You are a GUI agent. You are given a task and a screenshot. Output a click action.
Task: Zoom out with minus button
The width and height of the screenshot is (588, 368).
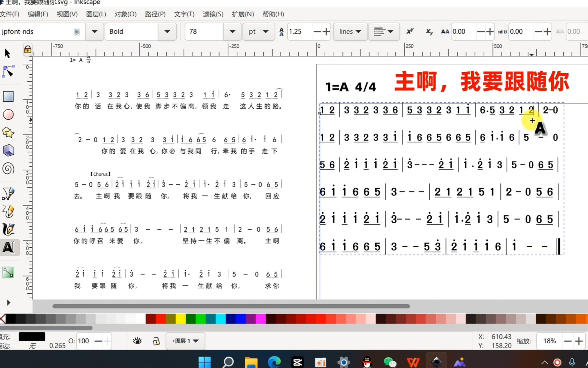tap(568, 341)
